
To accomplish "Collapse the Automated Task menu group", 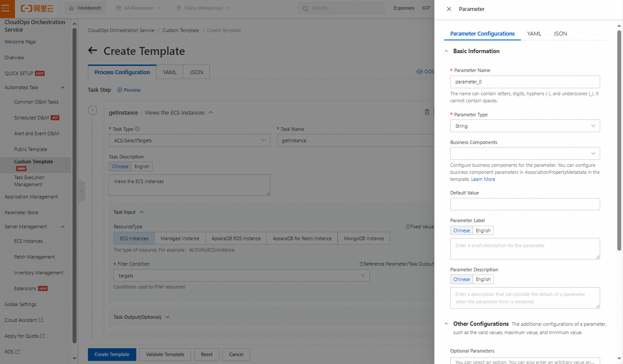I will point(63,88).
